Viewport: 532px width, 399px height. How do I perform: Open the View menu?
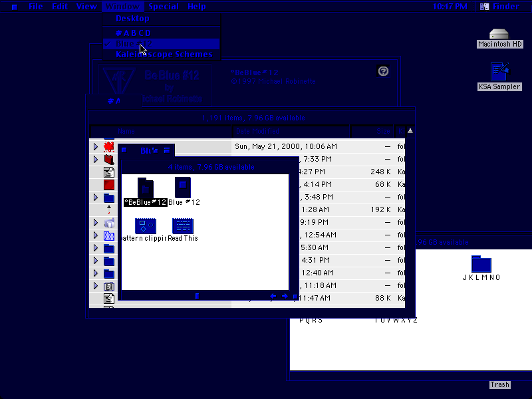tap(86, 7)
